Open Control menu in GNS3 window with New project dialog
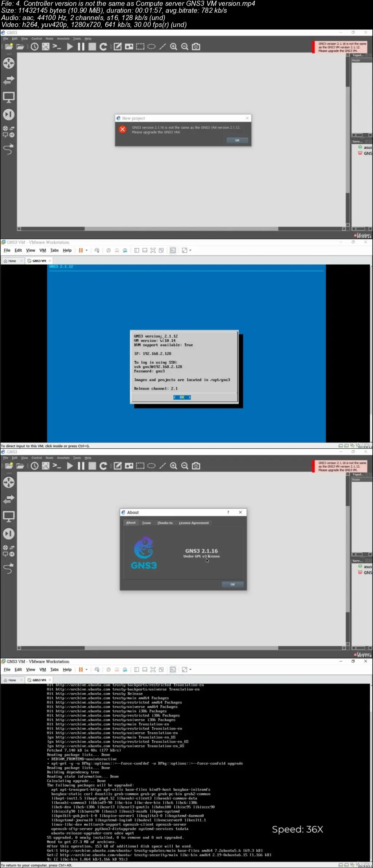The image size is (373, 868). tap(36, 39)
